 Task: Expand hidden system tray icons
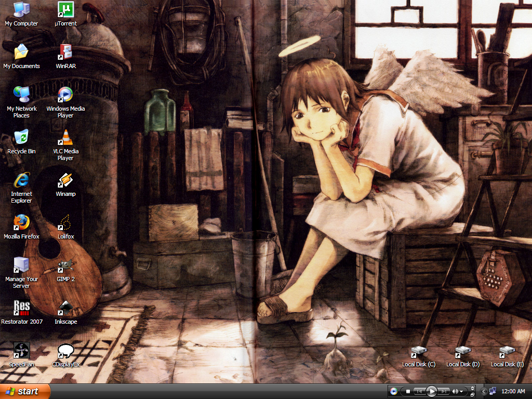tap(484, 392)
